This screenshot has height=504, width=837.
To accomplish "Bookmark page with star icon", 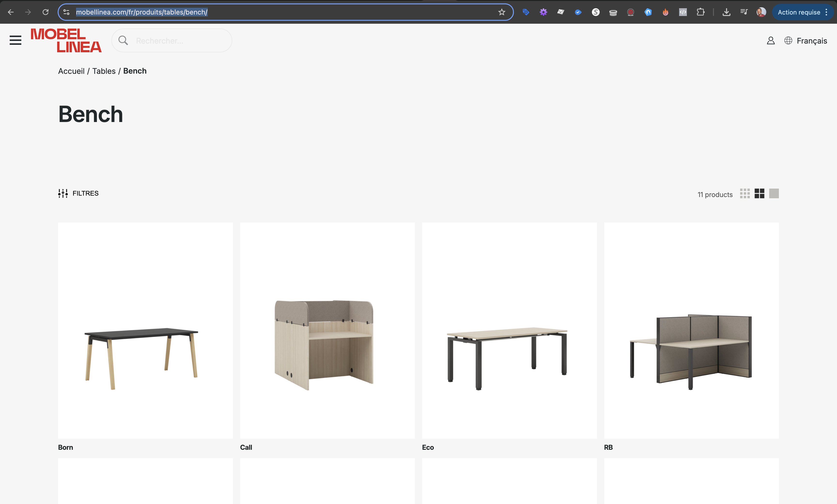I will 501,12.
